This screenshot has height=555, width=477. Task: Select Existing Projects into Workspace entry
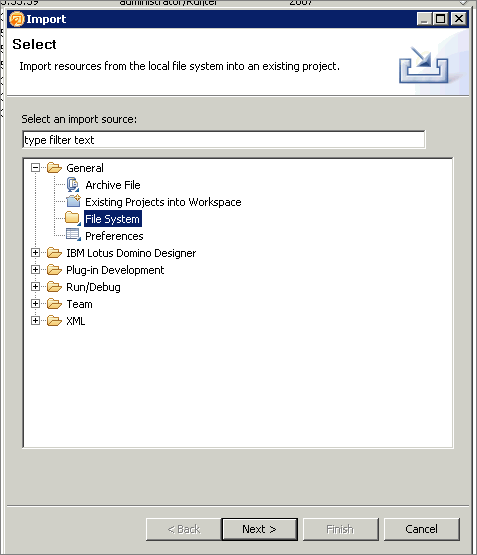[163, 202]
